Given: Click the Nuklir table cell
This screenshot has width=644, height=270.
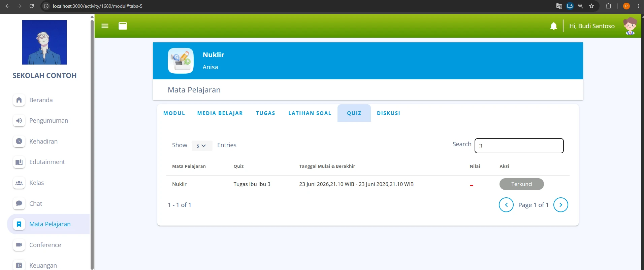Looking at the screenshot, I should click(179, 184).
